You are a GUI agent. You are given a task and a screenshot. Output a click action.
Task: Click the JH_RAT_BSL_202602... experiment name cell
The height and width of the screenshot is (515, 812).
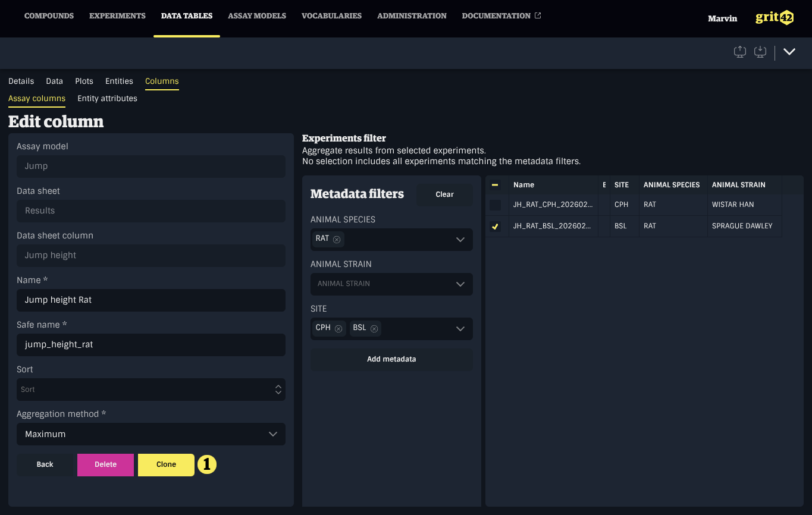[553, 226]
